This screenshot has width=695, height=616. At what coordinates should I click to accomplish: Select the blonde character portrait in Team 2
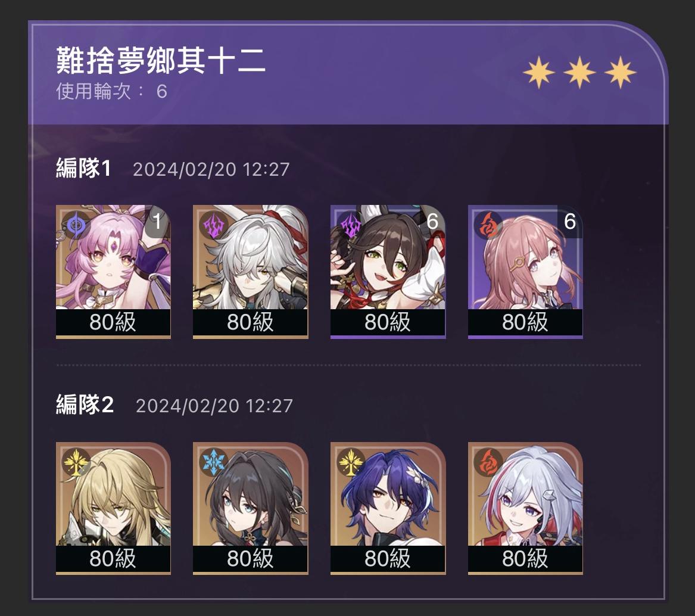pyautogui.click(x=113, y=508)
